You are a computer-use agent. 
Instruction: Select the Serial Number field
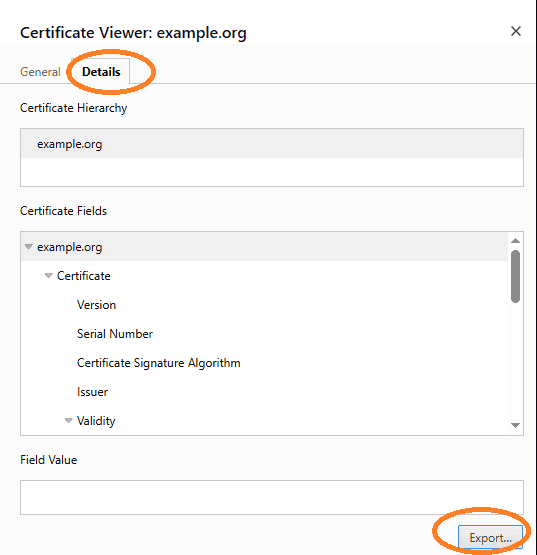[x=264, y=334]
